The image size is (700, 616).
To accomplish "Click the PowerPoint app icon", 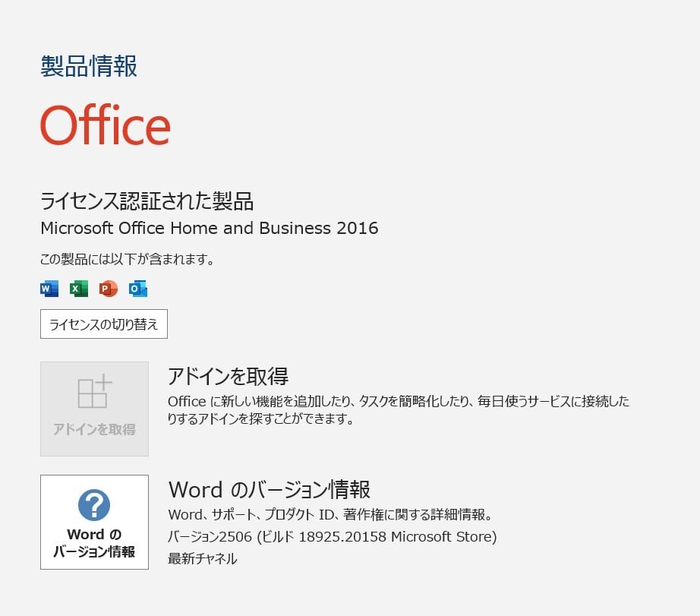I will click(109, 289).
